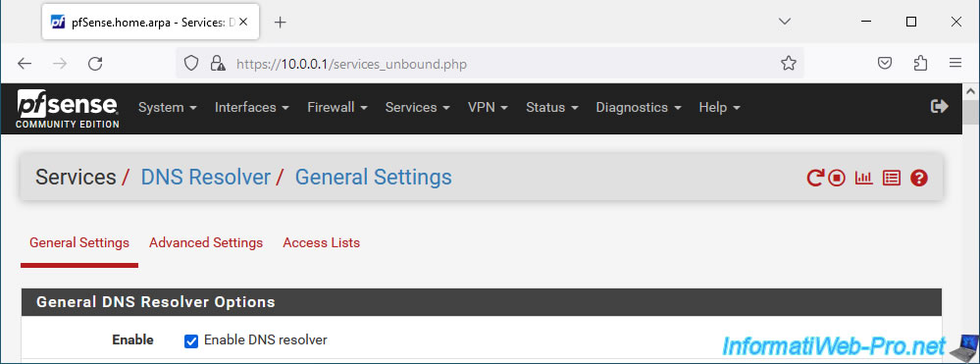The width and height of the screenshot is (980, 364).
Task: Bookmark this page with the star icon
Action: pos(789,63)
